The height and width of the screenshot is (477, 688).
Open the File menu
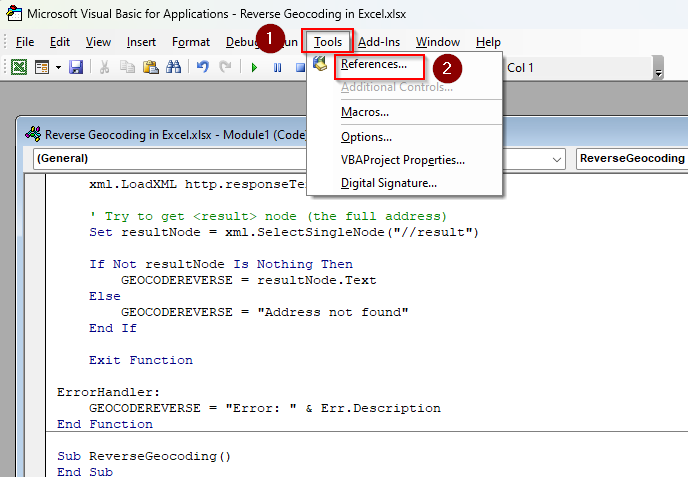(25, 42)
